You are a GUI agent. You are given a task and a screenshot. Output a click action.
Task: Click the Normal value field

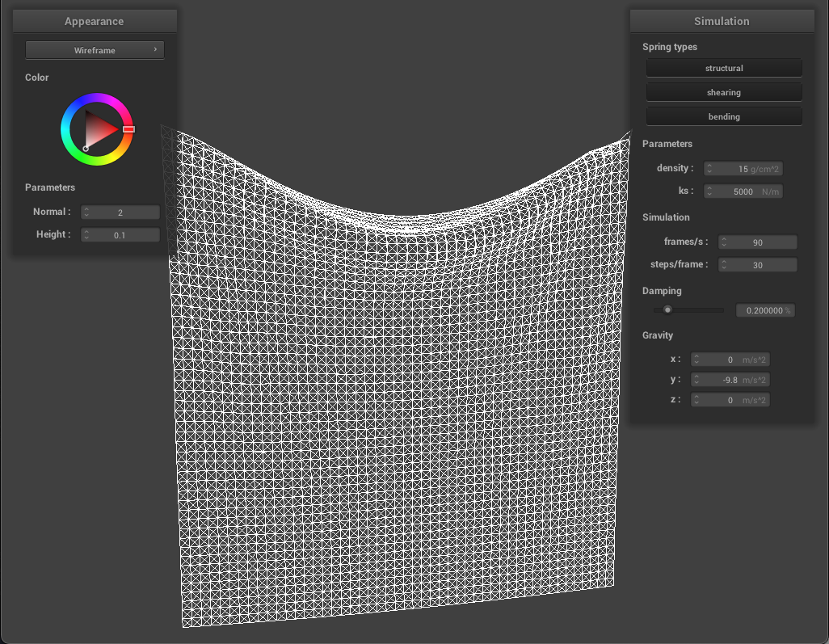(x=120, y=213)
